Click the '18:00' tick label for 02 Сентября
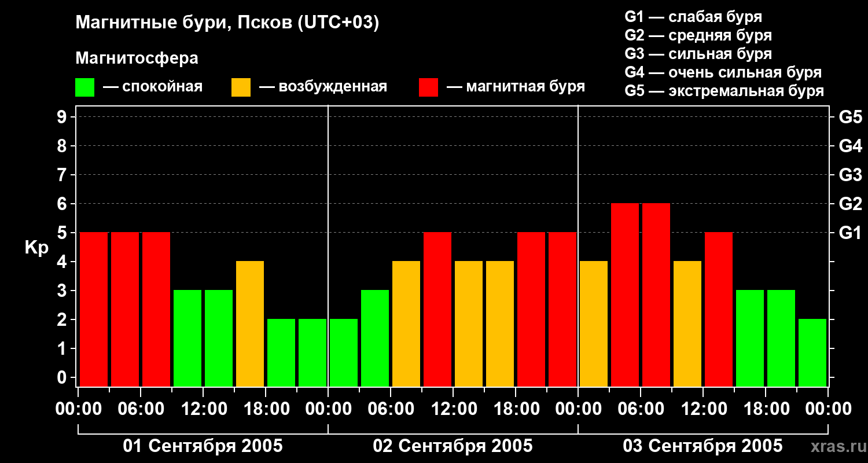Screen dimensions: 868x463 pos(516,409)
